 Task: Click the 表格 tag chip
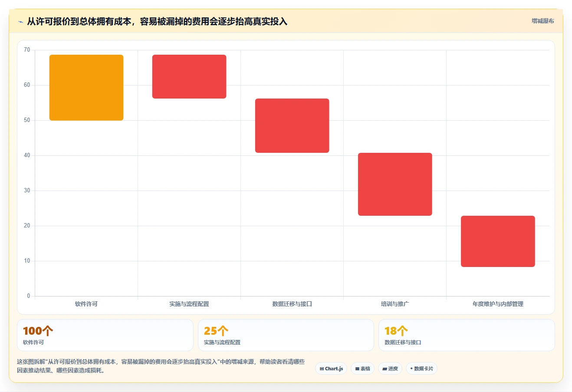(362, 369)
